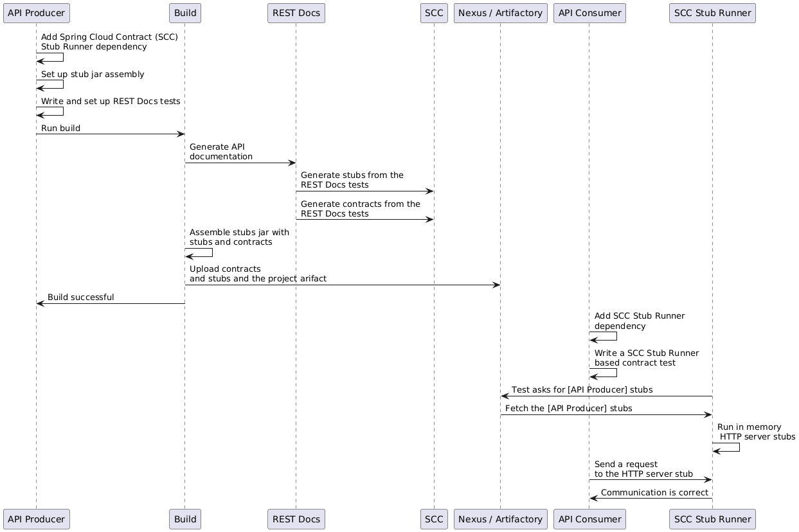Click the bottom API Producer participant box
This screenshot has height=532, width=799.
[36, 519]
